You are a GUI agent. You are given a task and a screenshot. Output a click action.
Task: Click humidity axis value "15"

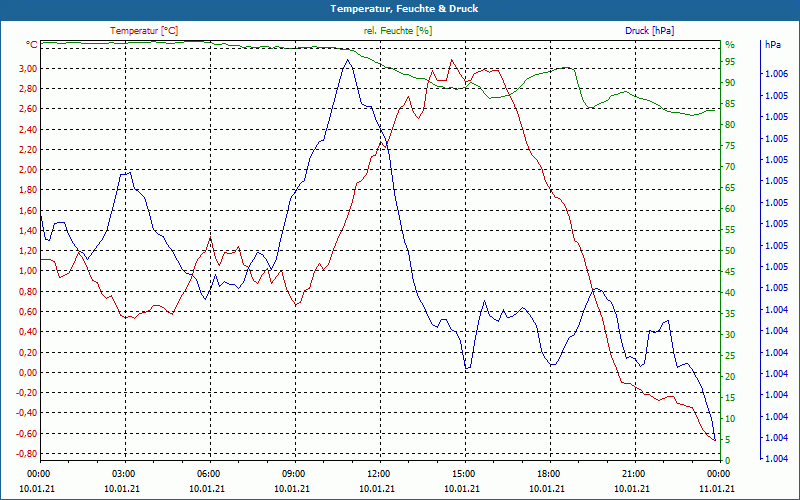coord(730,398)
